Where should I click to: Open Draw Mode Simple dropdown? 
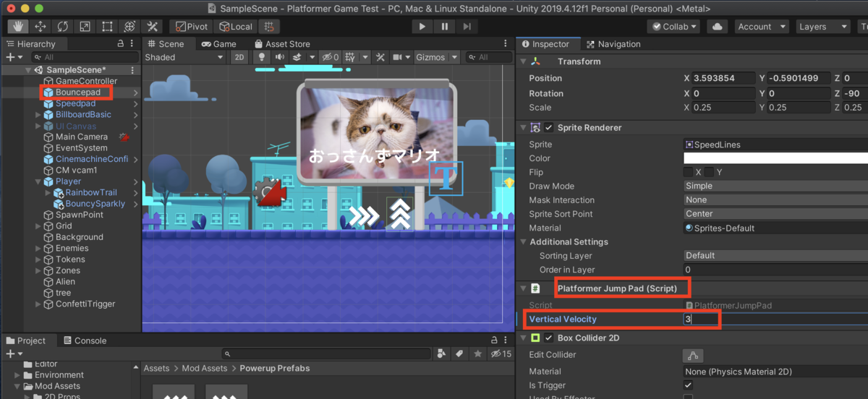775,186
